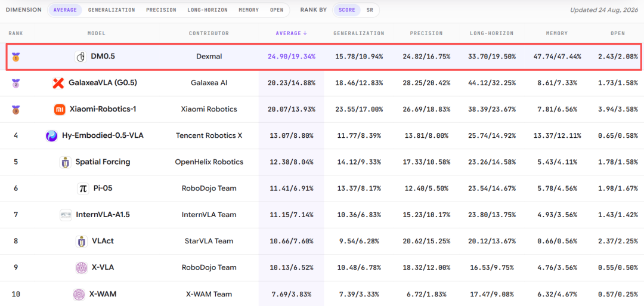Sort by the MEMORY column header

coord(558,33)
